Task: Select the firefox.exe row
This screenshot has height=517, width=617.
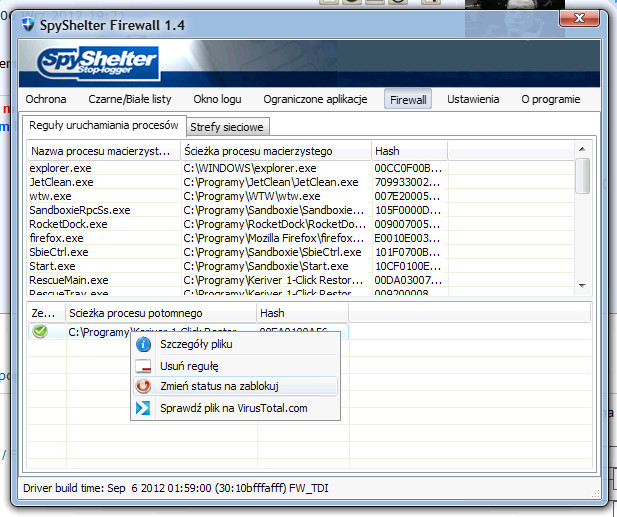Action: pos(301,238)
